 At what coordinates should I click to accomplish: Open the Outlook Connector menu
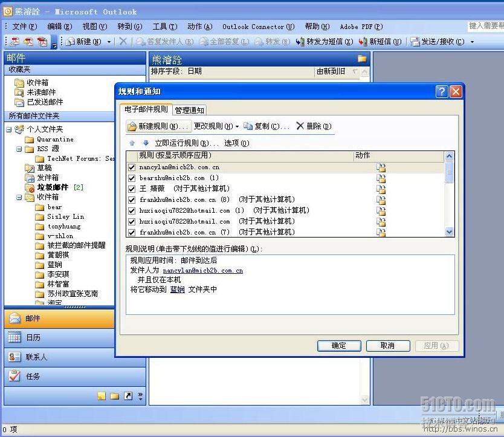(x=259, y=27)
